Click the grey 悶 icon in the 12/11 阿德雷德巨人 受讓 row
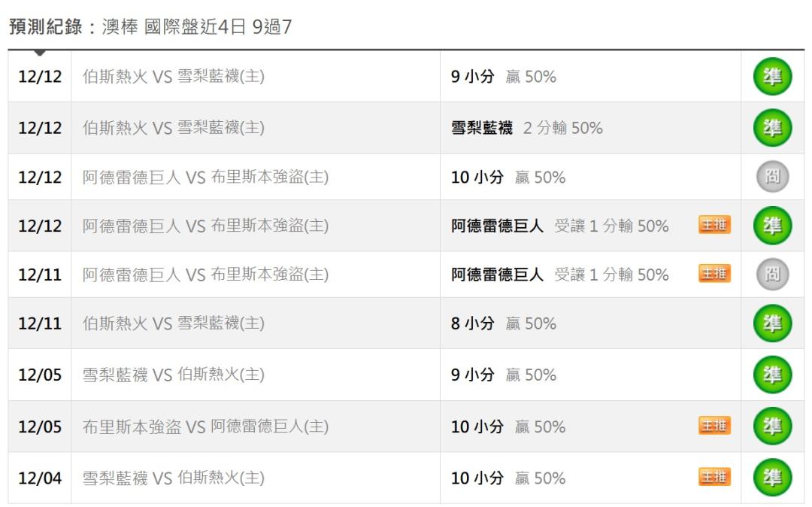Image resolution: width=812 pixels, height=507 pixels. tap(773, 275)
